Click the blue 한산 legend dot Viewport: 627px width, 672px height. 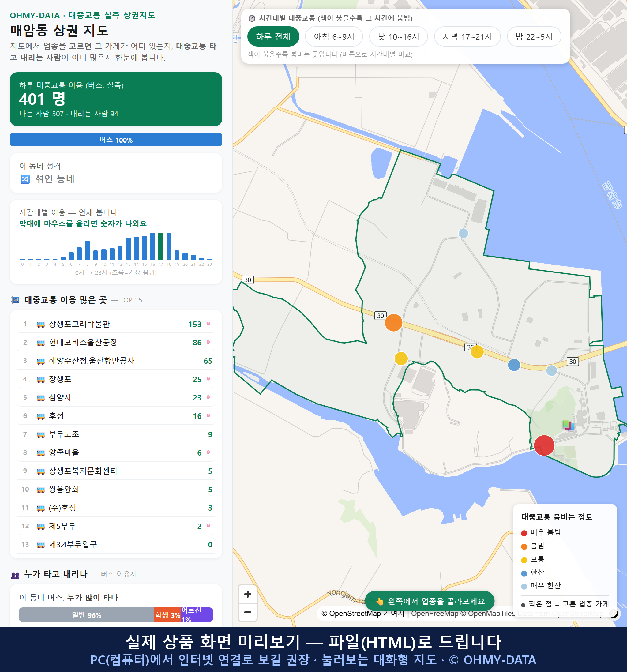[524, 573]
